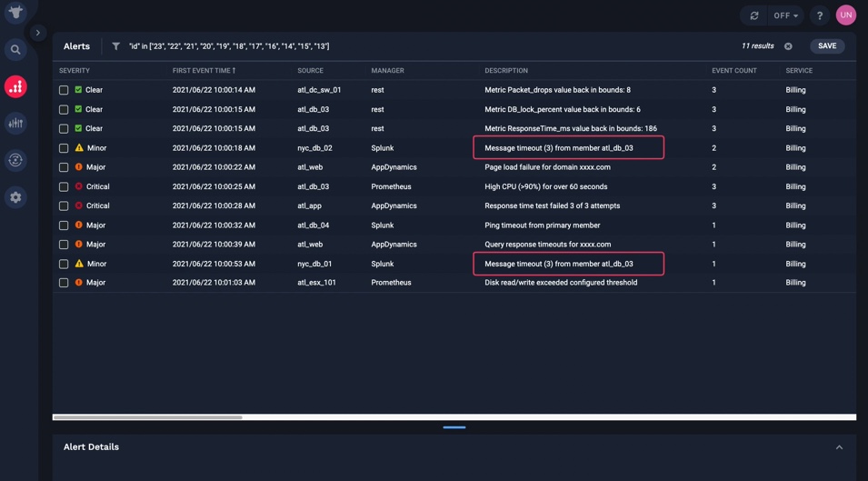Click the Prometheus manager cell for atl_esx_101
This screenshot has height=481, width=868.
click(391, 282)
